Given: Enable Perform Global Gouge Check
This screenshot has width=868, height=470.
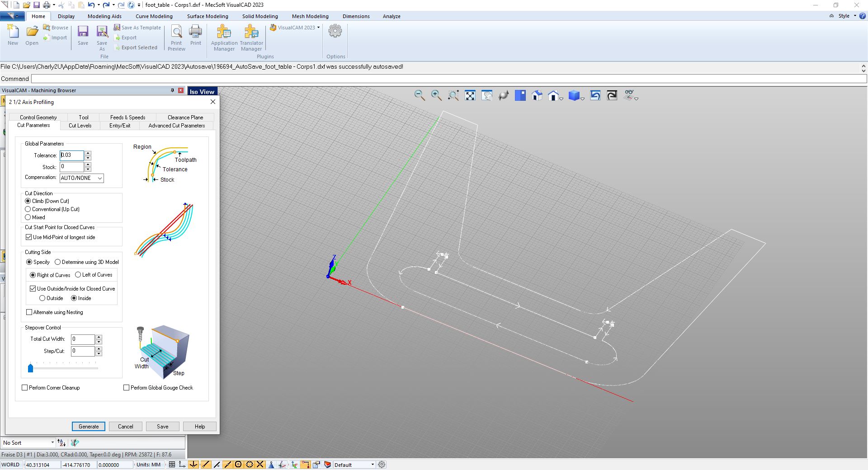Looking at the screenshot, I should click(127, 388).
